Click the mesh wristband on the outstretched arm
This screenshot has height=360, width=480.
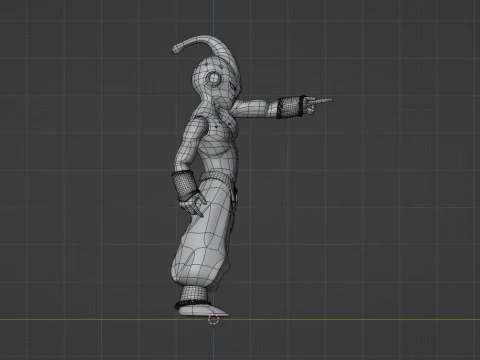coord(291,107)
